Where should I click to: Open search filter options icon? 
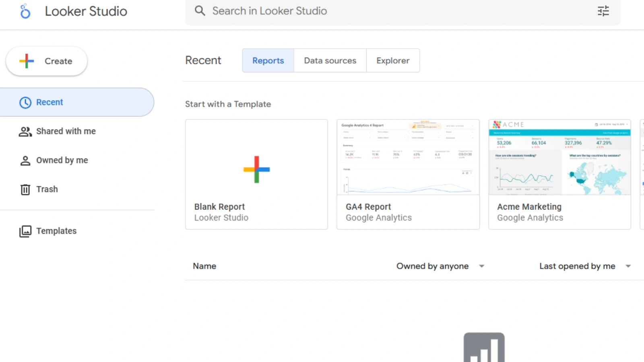(x=603, y=11)
